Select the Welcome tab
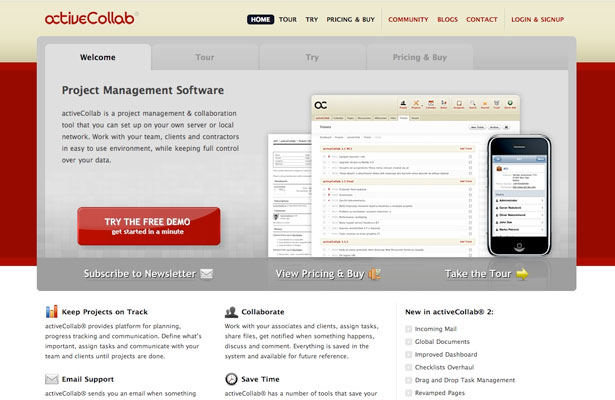The width and height of the screenshot is (615, 400). tap(98, 57)
